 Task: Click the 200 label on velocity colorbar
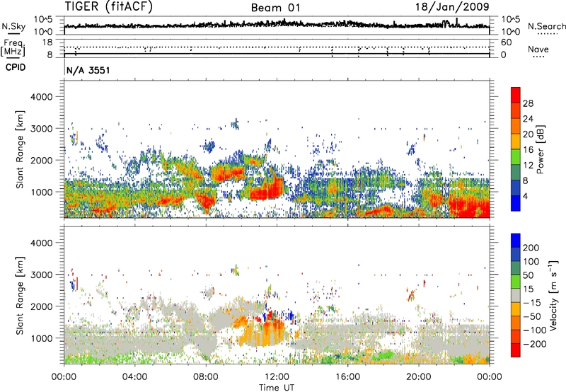click(x=531, y=248)
